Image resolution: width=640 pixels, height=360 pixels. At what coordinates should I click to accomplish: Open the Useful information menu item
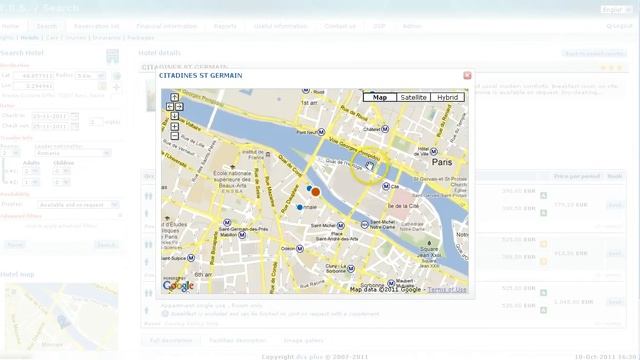pyautogui.click(x=280, y=26)
